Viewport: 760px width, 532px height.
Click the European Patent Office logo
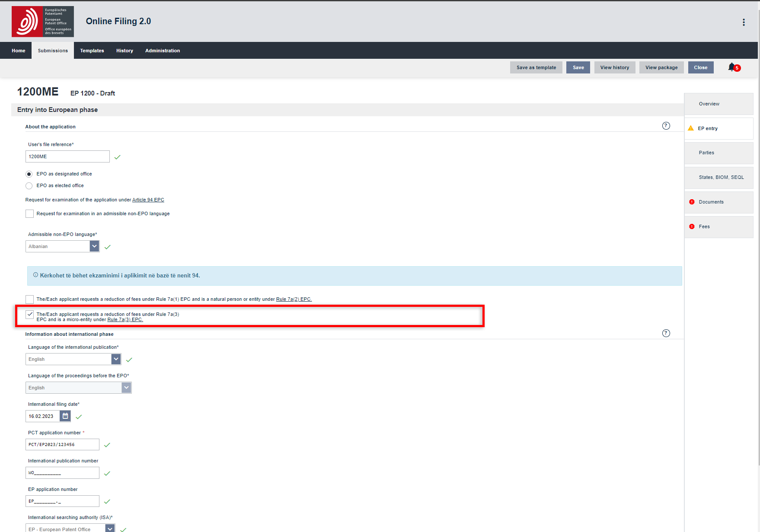[43, 22]
